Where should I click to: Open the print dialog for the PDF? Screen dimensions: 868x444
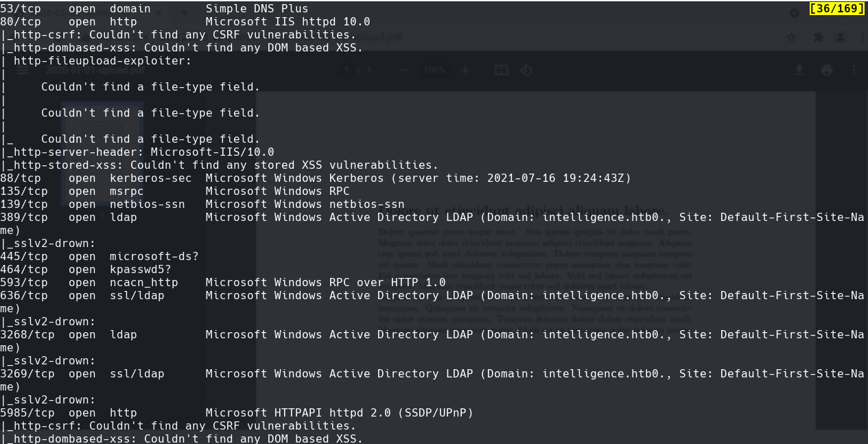click(827, 70)
